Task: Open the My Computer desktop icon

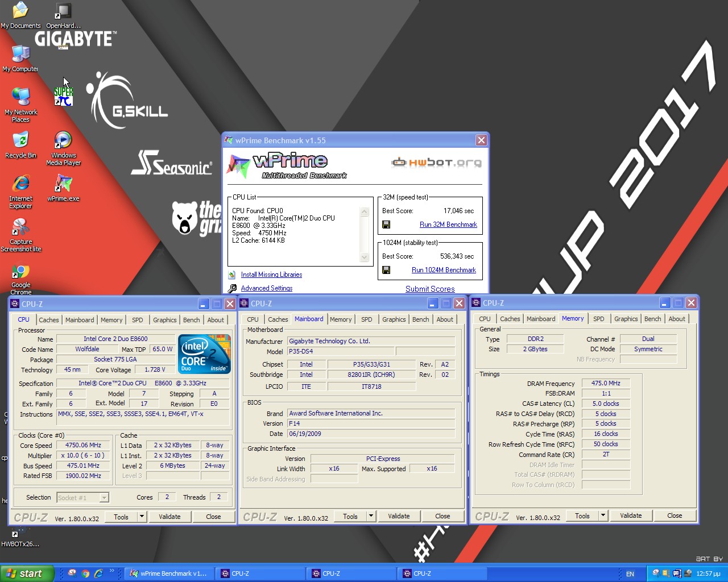Action: click(20, 59)
